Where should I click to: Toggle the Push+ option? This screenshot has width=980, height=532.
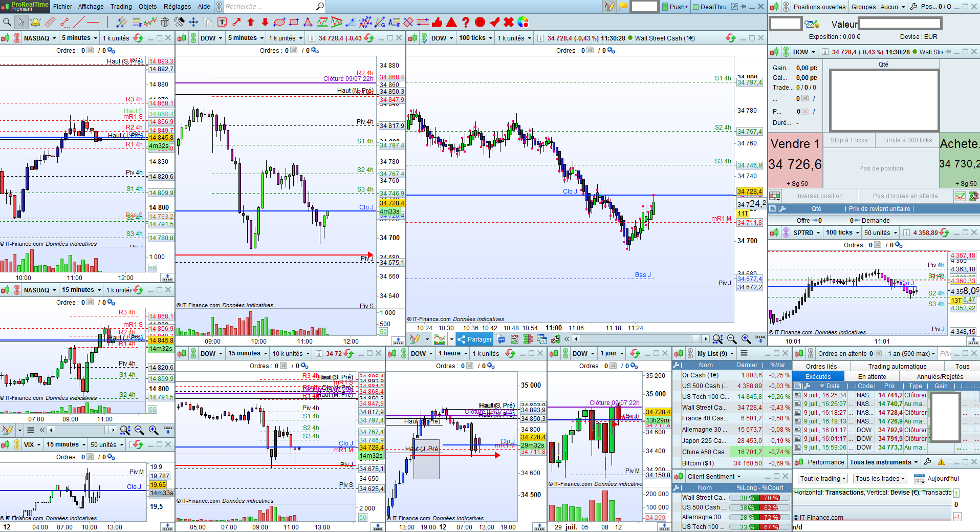tap(676, 7)
